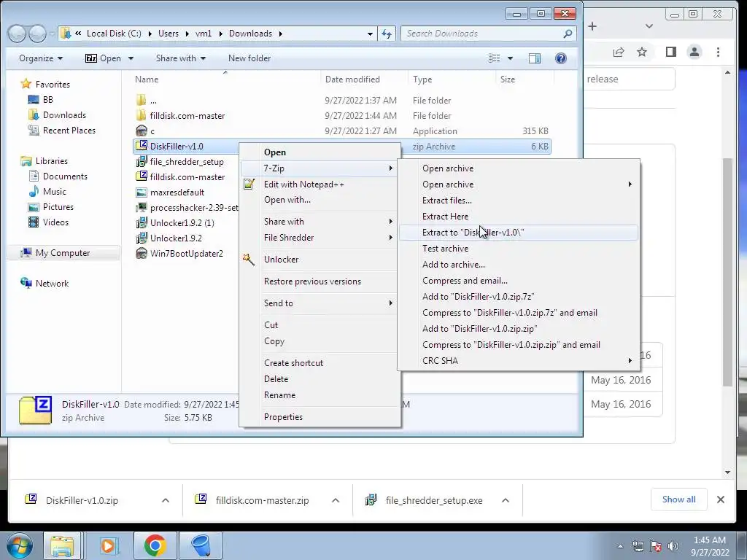The width and height of the screenshot is (747, 560).
Task: Open Documents library
Action: pos(58,176)
